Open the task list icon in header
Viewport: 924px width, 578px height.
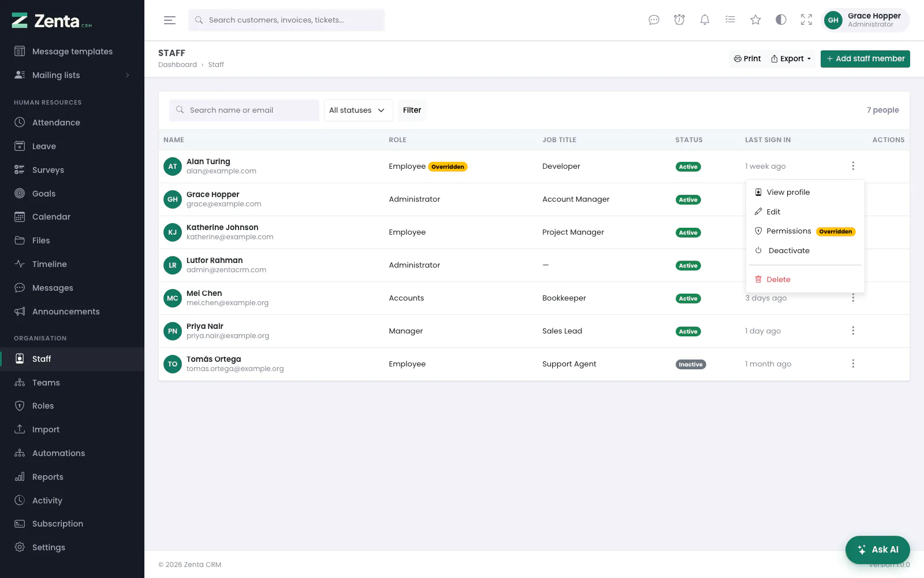[730, 20]
